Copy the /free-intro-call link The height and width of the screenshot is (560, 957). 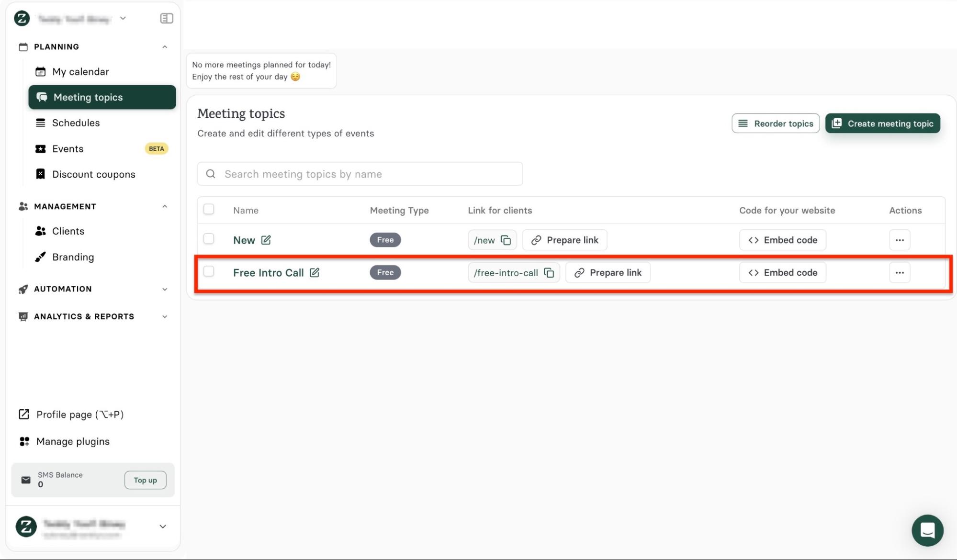[549, 272]
